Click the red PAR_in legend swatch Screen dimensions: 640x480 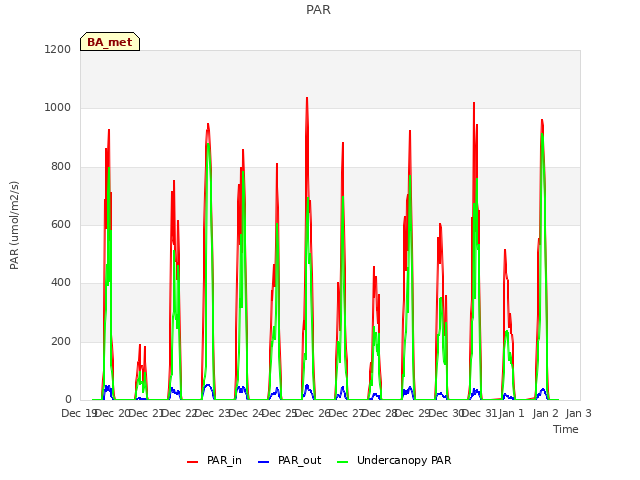point(192,462)
